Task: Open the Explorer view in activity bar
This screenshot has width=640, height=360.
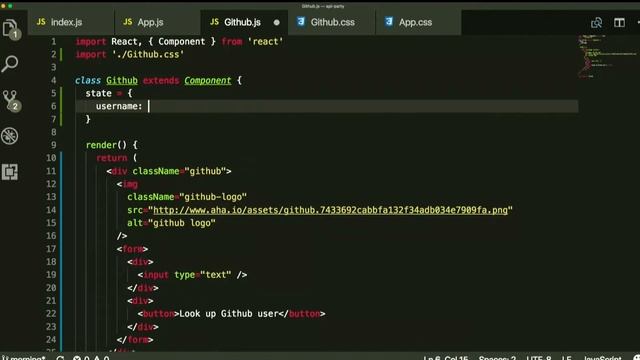Action: [x=11, y=29]
